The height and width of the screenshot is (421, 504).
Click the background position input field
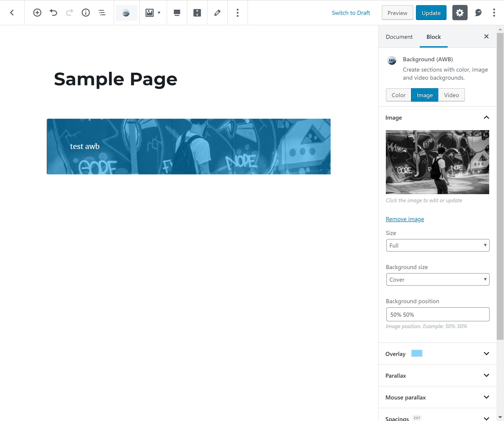coord(438,314)
